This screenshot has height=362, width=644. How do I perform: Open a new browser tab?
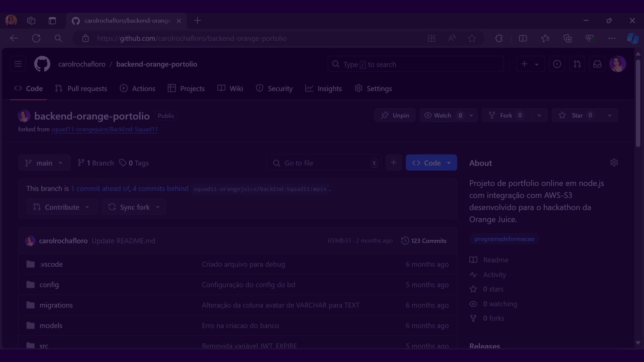198,21
